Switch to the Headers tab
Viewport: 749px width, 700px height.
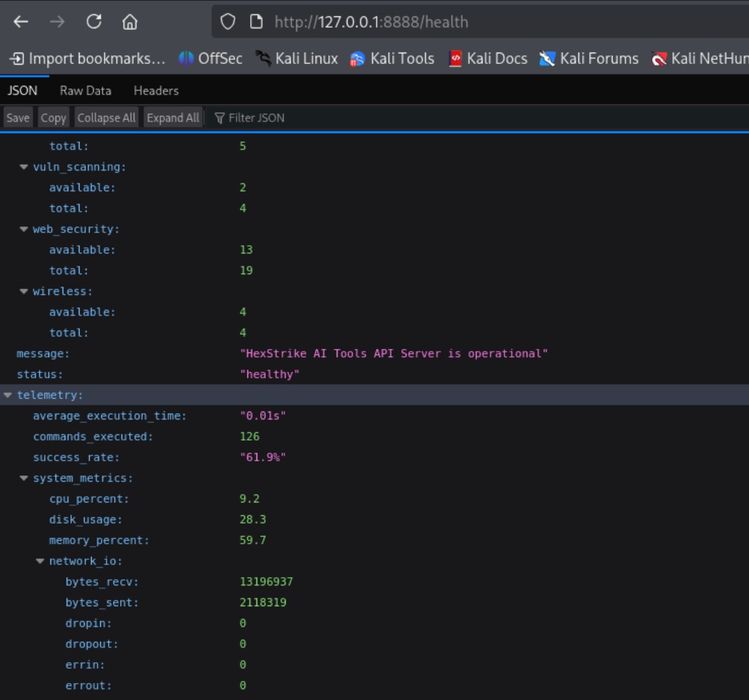pyautogui.click(x=156, y=90)
